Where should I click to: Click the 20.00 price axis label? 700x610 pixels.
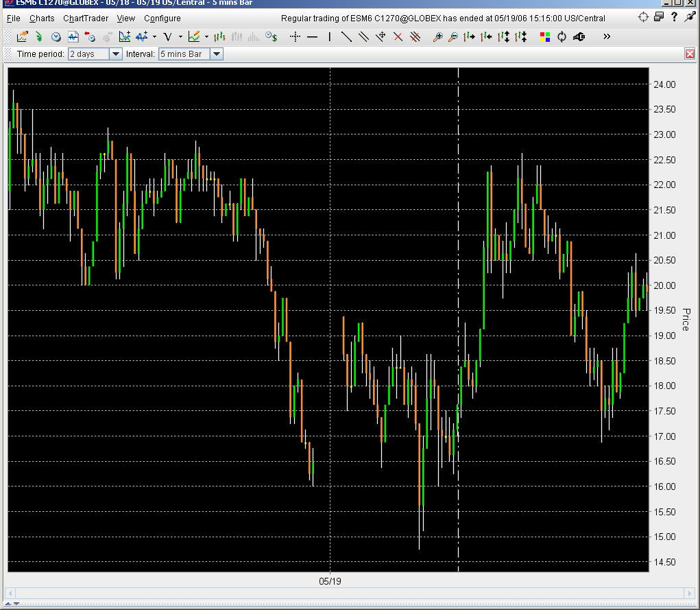pos(664,285)
